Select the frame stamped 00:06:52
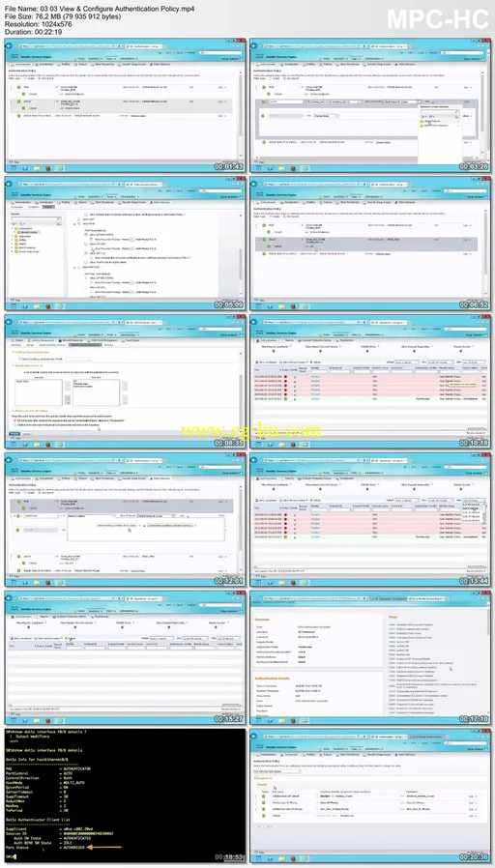This screenshot has height=868, width=495. (370, 244)
